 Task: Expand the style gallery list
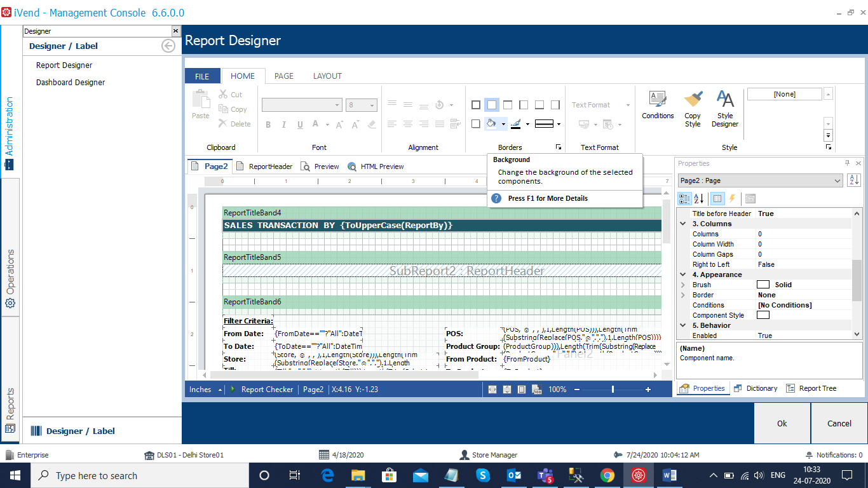(828, 135)
